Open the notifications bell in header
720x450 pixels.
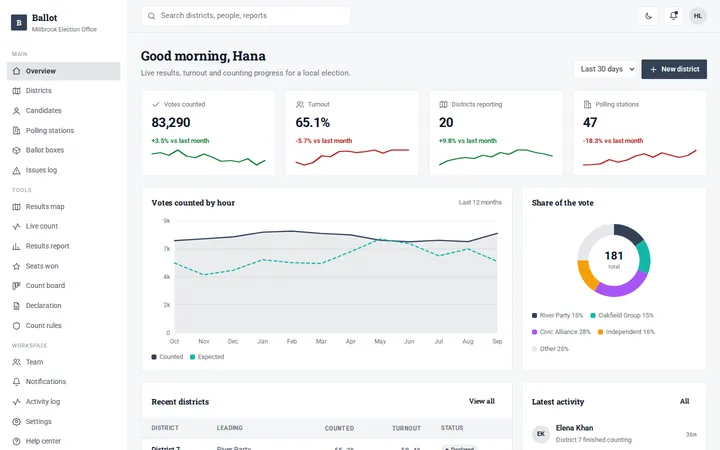click(x=673, y=16)
